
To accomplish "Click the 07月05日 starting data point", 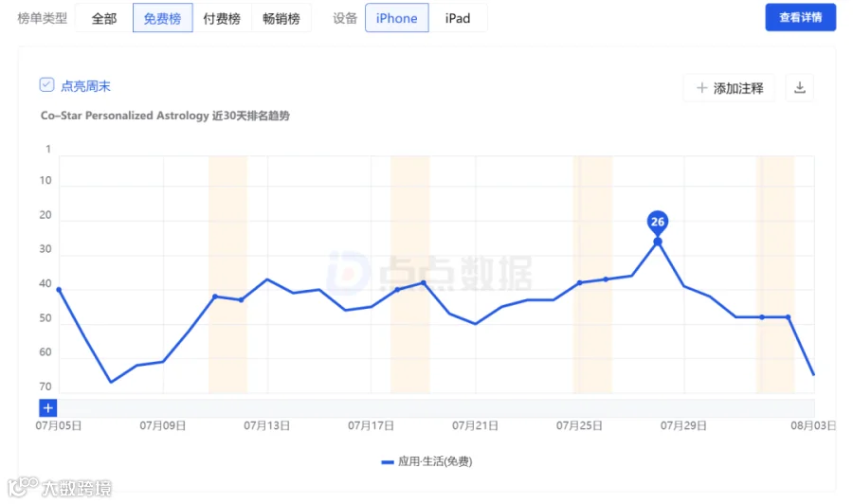I will pos(60,290).
